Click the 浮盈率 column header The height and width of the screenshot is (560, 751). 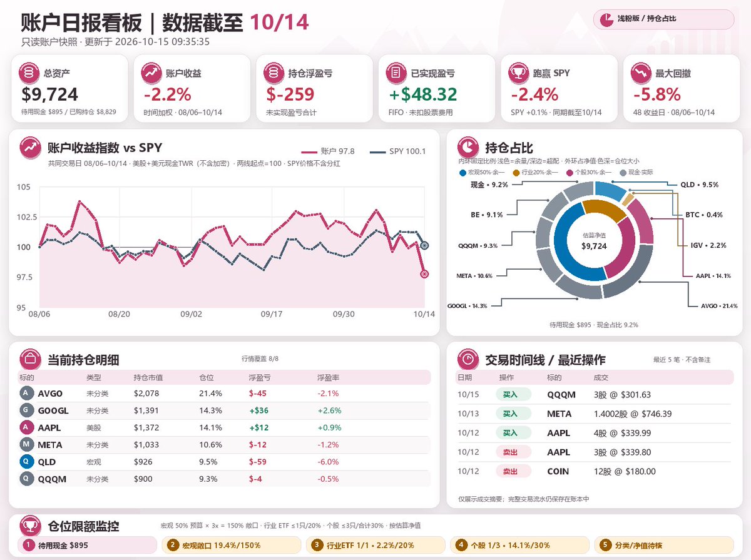[328, 378]
